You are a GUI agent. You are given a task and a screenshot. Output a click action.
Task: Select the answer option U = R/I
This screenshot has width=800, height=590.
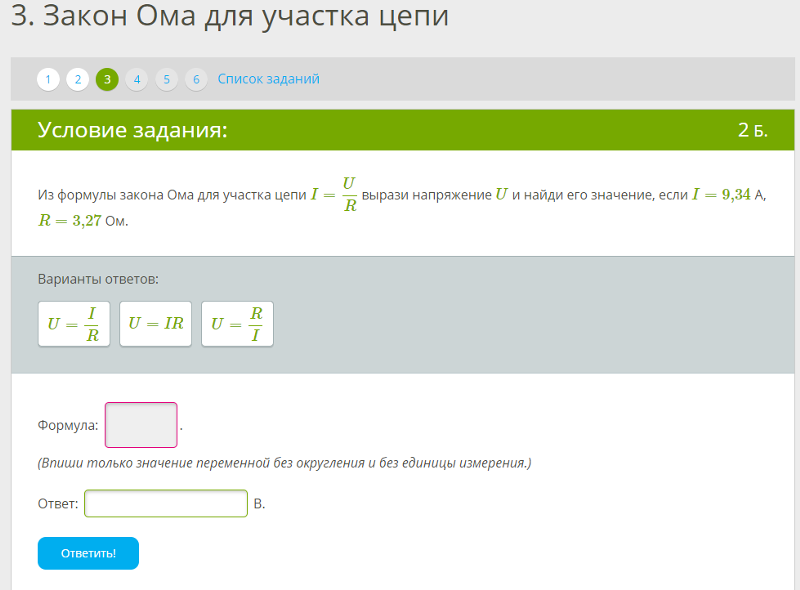point(237,324)
